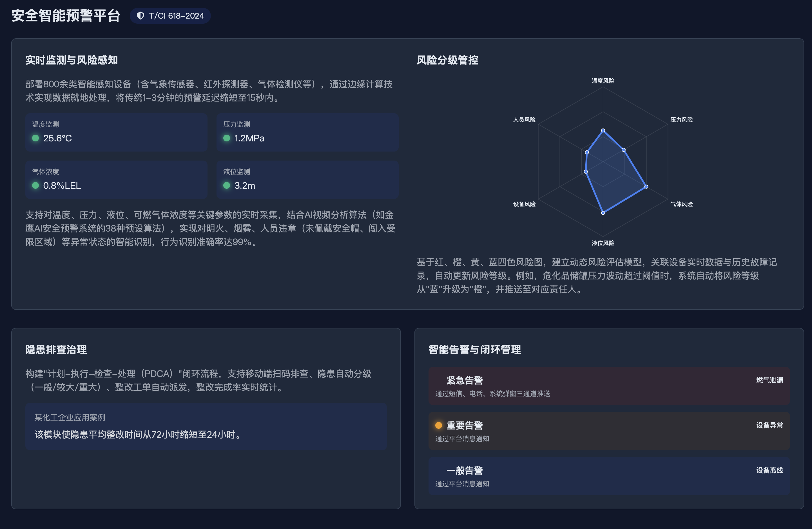Click the 1.2MPa pressure value
812x529 pixels.
249,138
